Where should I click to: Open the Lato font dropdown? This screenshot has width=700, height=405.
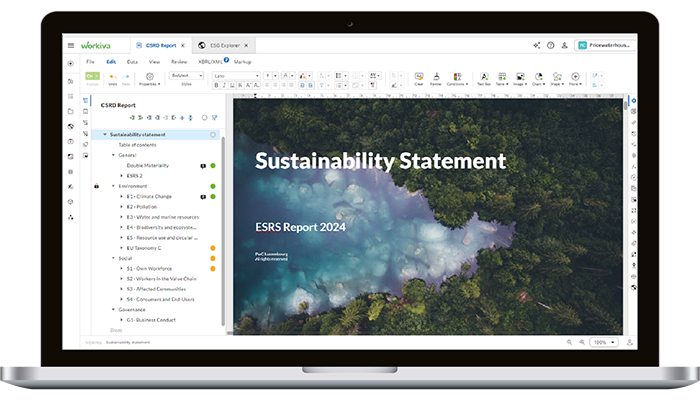[x=236, y=76]
